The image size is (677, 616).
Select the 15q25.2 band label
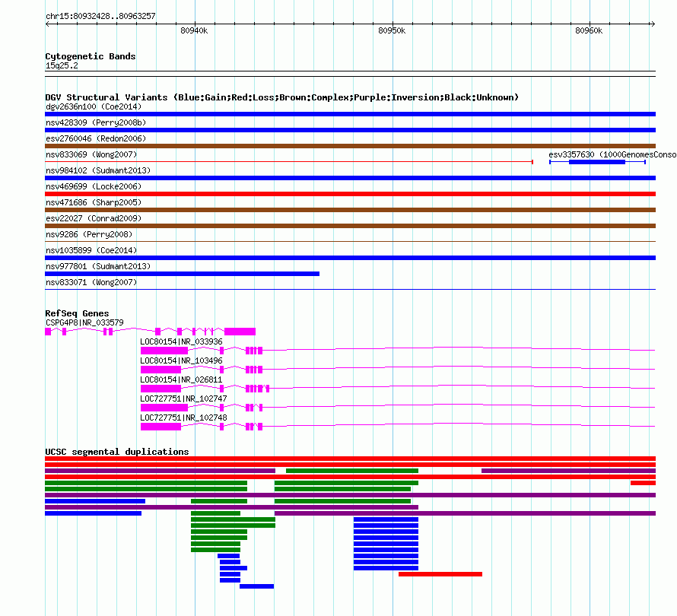tap(62, 65)
